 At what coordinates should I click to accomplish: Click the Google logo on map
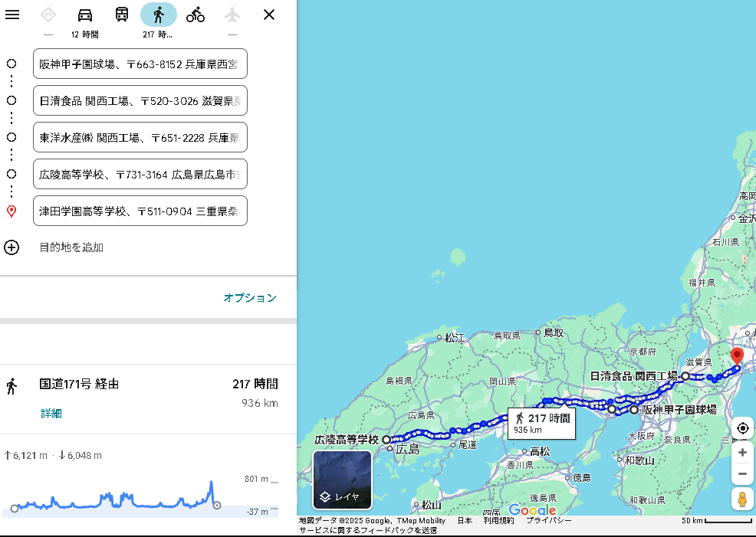532,509
